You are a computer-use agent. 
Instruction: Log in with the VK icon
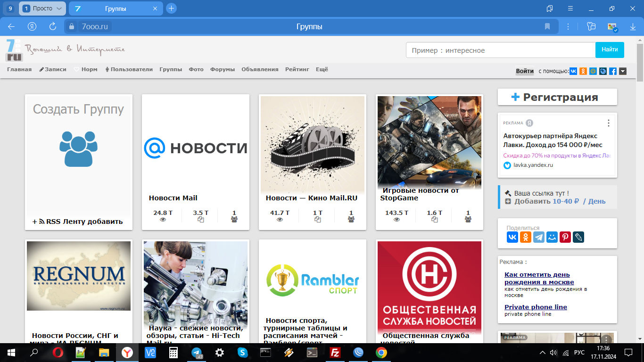(573, 71)
